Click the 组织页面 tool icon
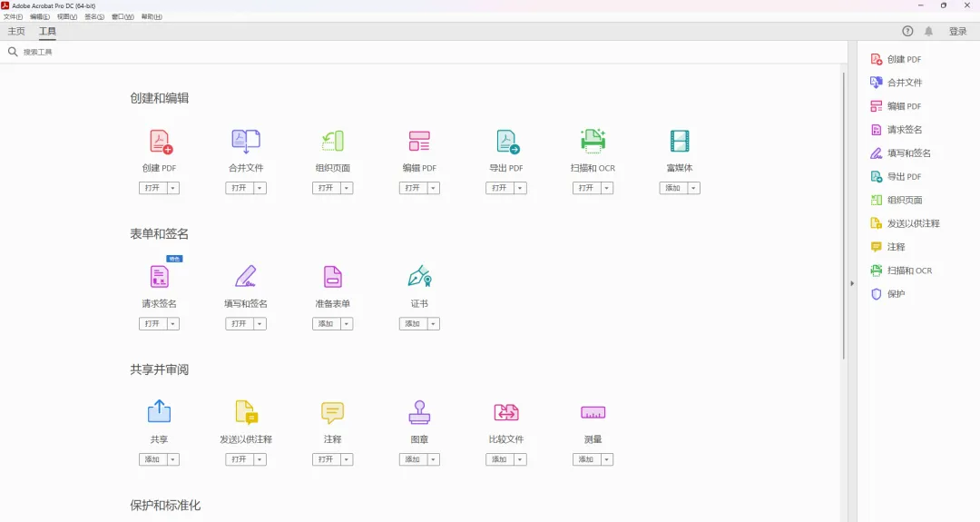Screen dimensions: 980x522 (x=332, y=142)
